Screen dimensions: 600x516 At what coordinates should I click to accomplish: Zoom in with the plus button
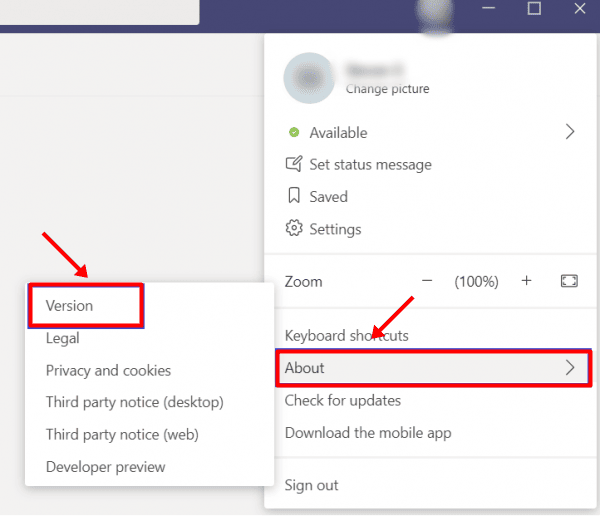pos(526,281)
